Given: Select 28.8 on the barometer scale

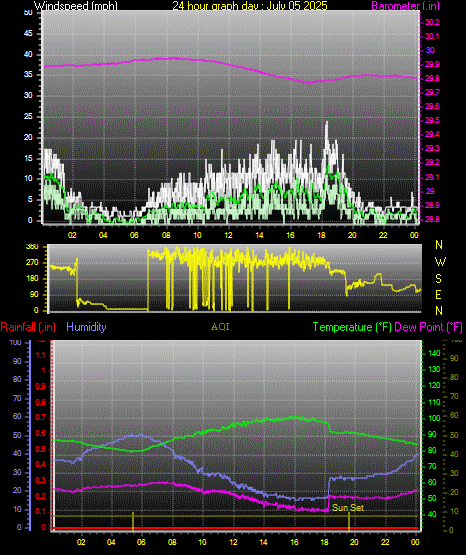Looking at the screenshot, I should click(x=432, y=219).
